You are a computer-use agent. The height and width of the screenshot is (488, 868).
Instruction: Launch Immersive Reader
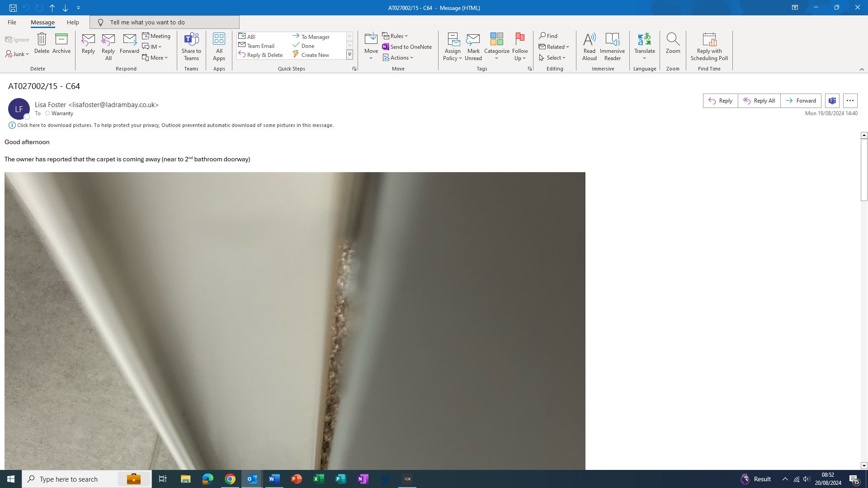612,46
